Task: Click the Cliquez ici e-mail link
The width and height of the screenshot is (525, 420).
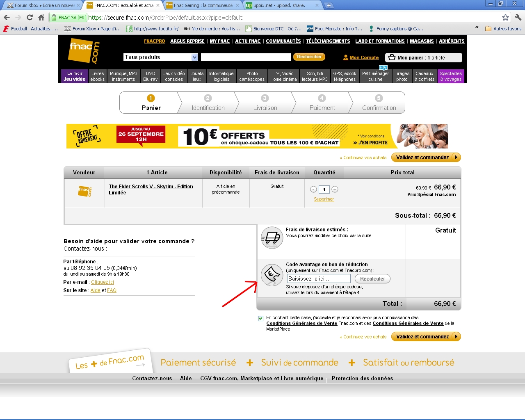Action: pyautogui.click(x=103, y=282)
